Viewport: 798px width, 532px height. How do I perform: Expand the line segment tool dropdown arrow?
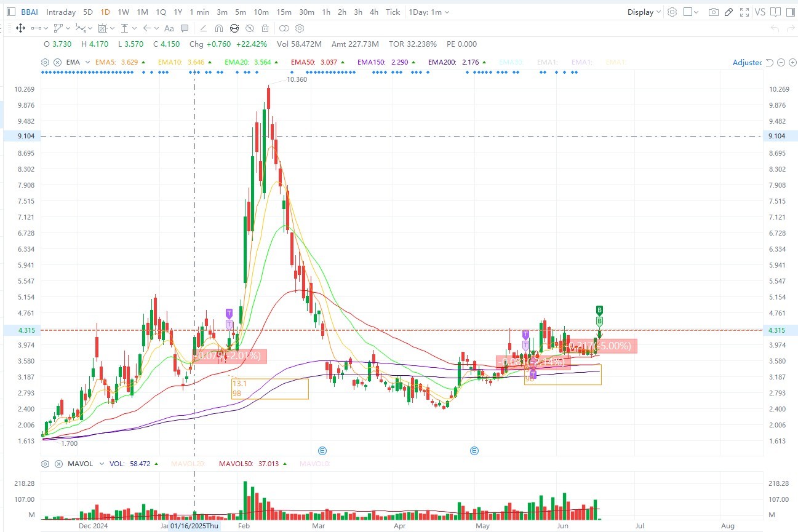click(x=46, y=28)
